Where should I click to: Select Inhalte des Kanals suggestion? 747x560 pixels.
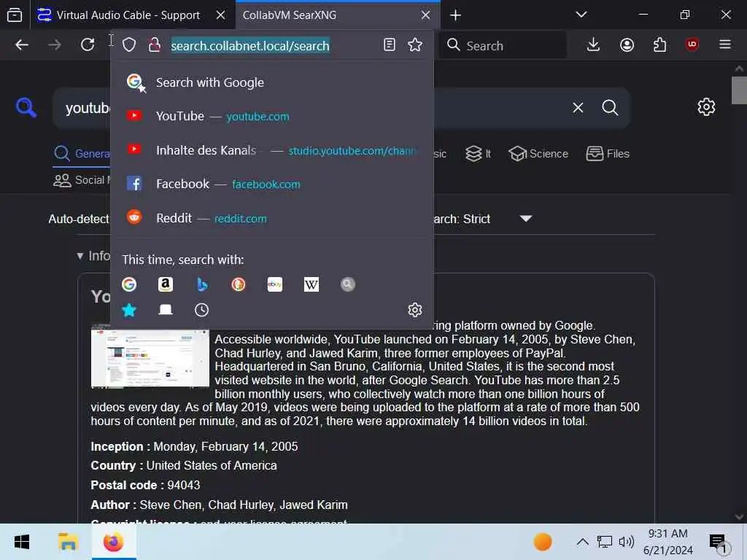click(272, 150)
